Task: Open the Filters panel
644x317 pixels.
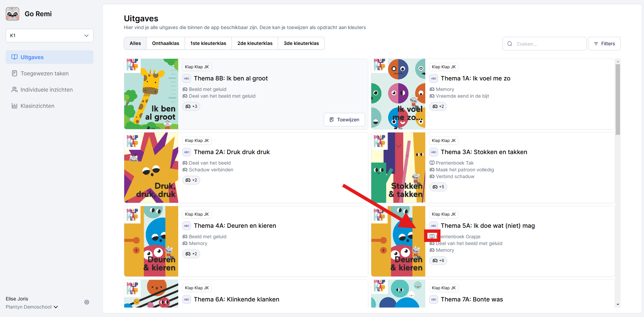Action: (604, 44)
